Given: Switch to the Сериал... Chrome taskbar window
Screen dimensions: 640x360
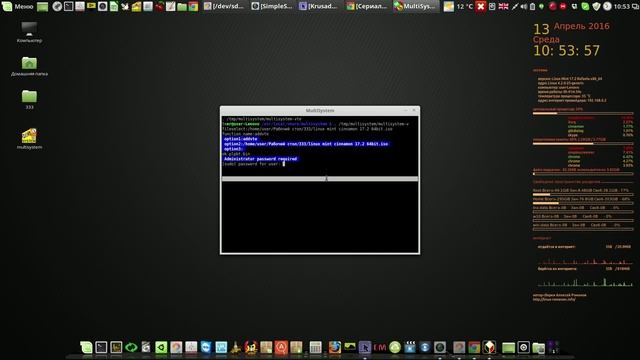Looking at the screenshot, I should pyautogui.click(x=367, y=6).
